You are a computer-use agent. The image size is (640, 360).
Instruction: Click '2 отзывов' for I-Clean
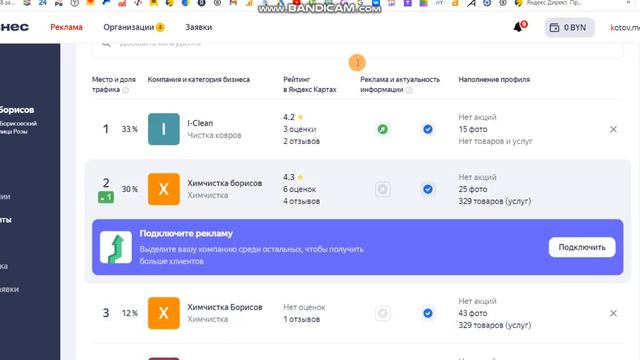[302, 141]
